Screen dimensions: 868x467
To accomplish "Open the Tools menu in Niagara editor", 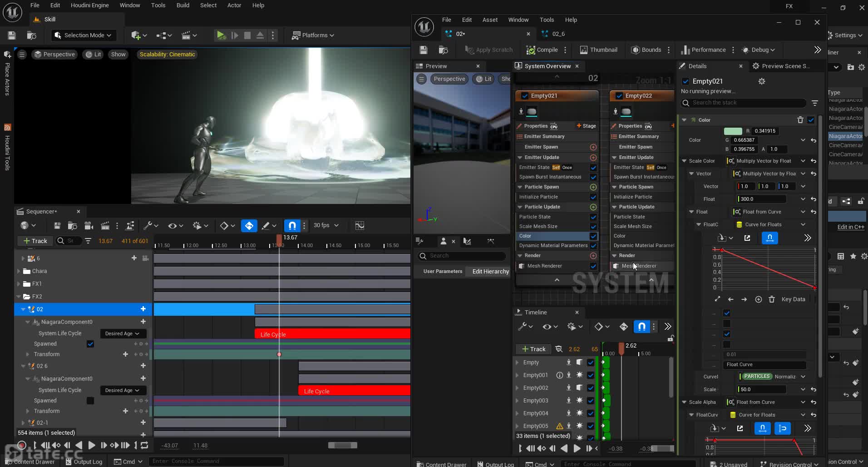I will click(547, 20).
